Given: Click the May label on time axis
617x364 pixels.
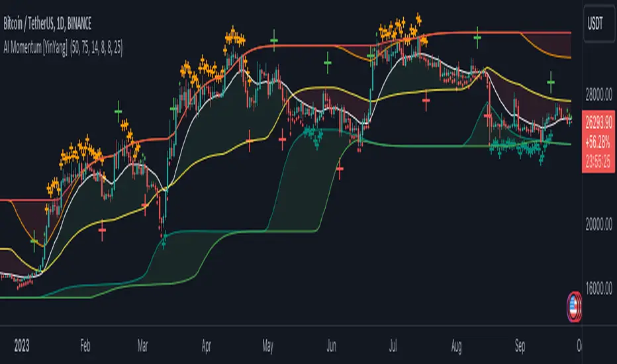Looking at the screenshot, I should pyautogui.click(x=267, y=346).
